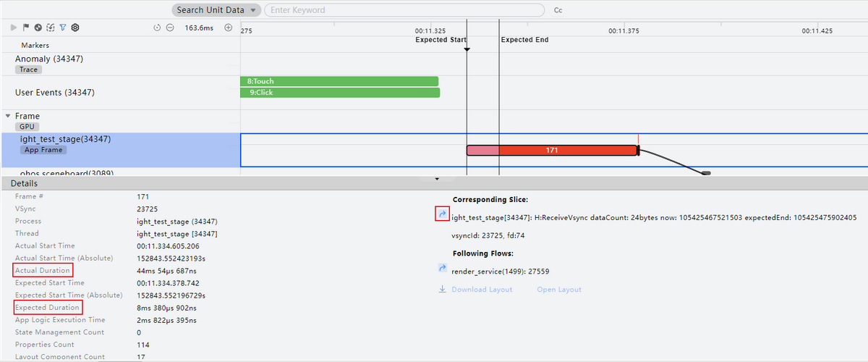The height and width of the screenshot is (362, 868).
Task: Jump to the Corresponding Slice via arrow icon
Action: [x=442, y=214]
